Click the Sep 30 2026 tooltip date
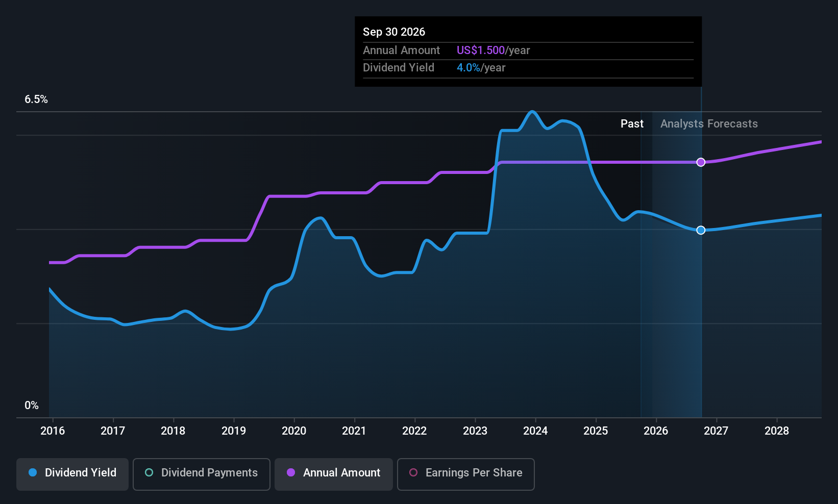This screenshot has width=838, height=504. [394, 32]
